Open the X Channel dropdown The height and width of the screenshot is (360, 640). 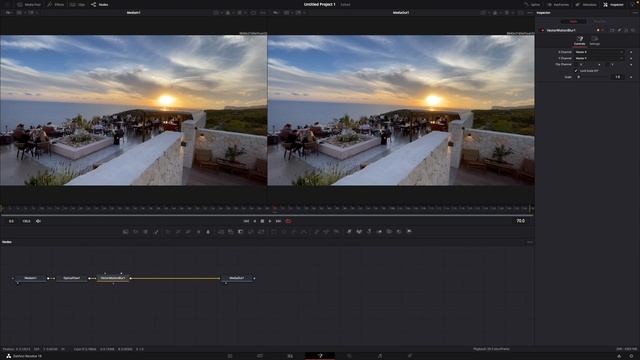click(599, 52)
